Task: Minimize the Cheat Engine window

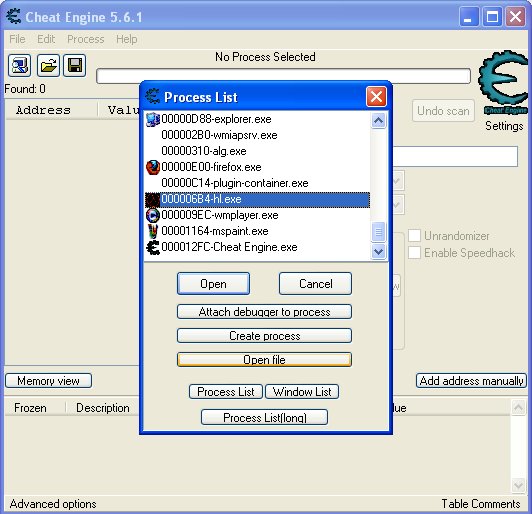Action: 469,16
